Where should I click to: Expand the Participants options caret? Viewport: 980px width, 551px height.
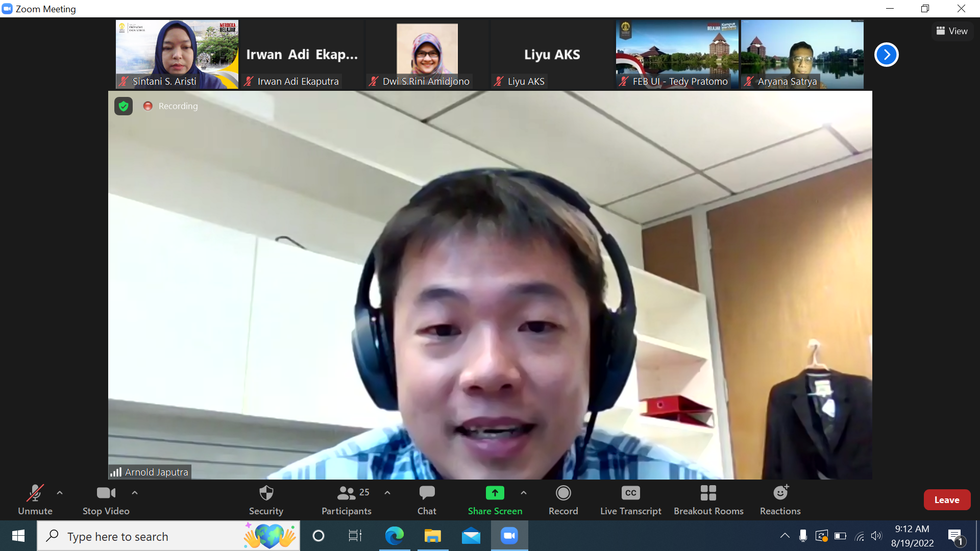[x=387, y=493]
